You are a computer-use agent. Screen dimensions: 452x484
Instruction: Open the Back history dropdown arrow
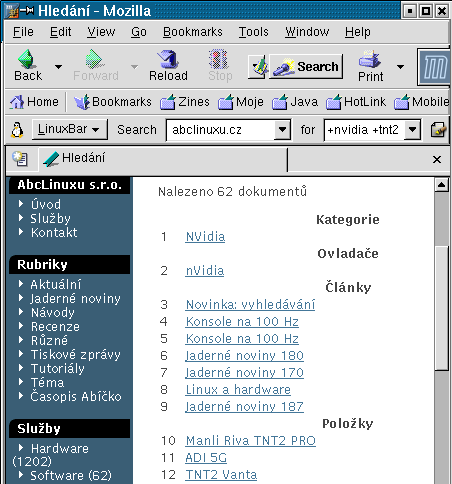point(58,67)
